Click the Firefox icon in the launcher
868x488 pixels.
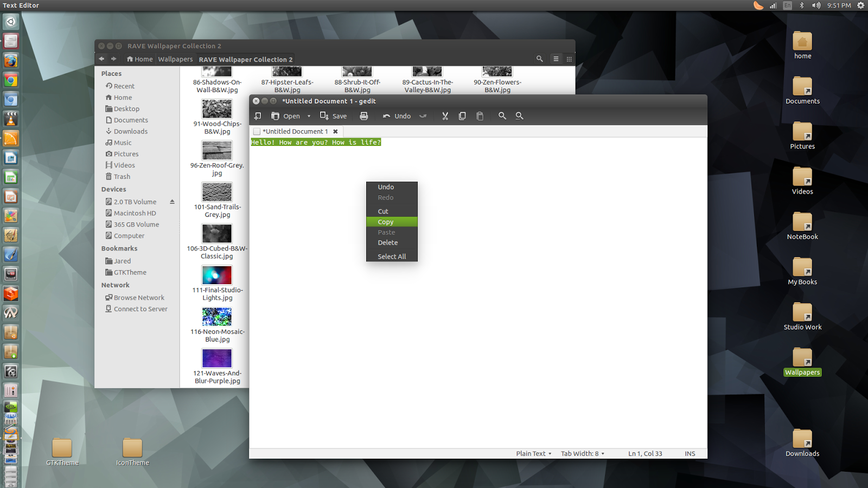tap(11, 61)
